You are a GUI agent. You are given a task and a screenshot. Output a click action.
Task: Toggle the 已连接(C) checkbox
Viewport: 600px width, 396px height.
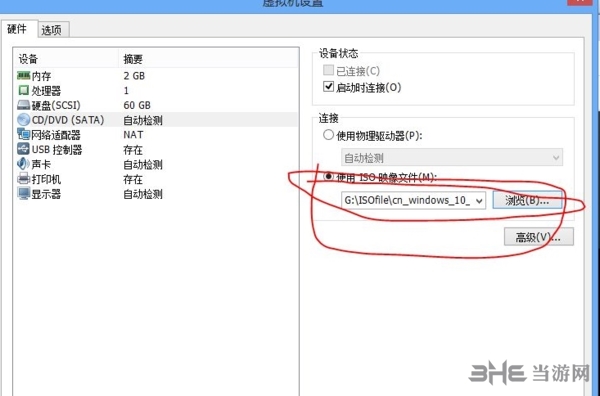point(328,70)
